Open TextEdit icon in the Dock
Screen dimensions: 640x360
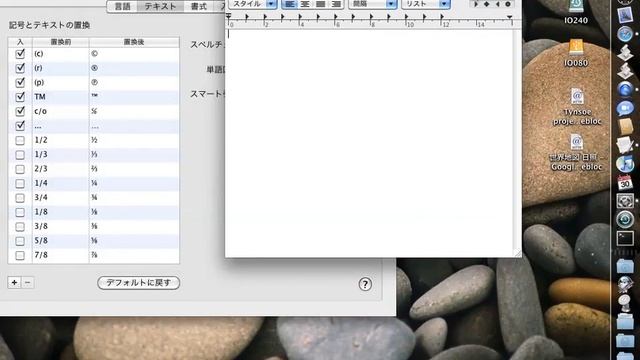click(624, 145)
